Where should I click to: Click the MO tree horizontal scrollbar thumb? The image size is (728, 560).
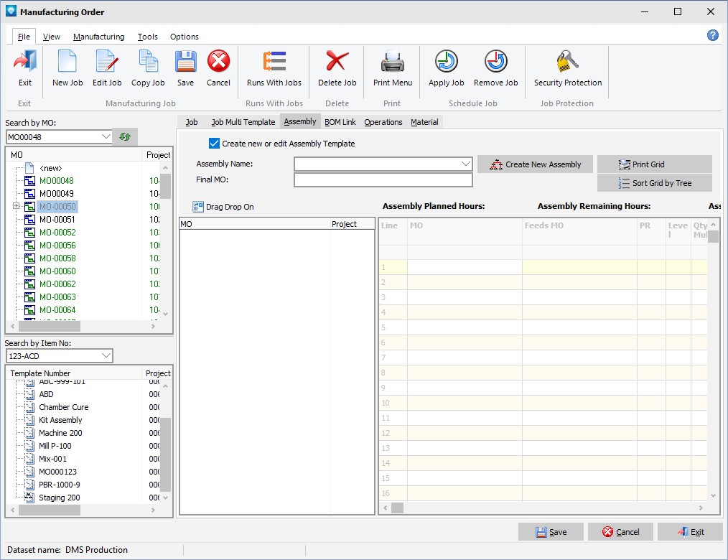pos(50,327)
